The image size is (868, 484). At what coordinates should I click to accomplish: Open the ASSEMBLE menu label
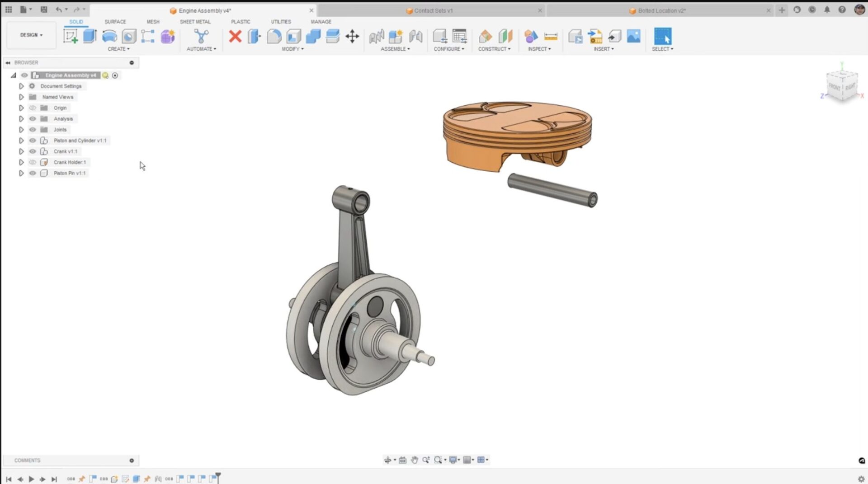click(395, 49)
